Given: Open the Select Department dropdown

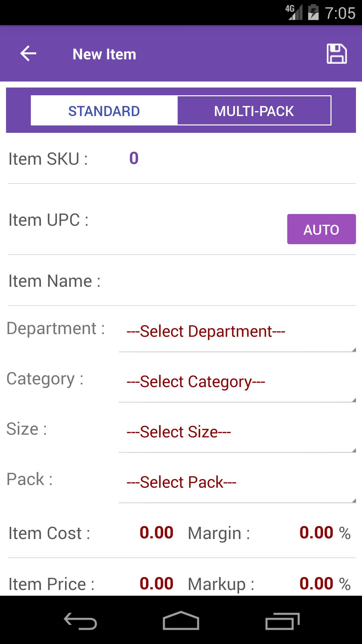Looking at the screenshot, I should (237, 332).
